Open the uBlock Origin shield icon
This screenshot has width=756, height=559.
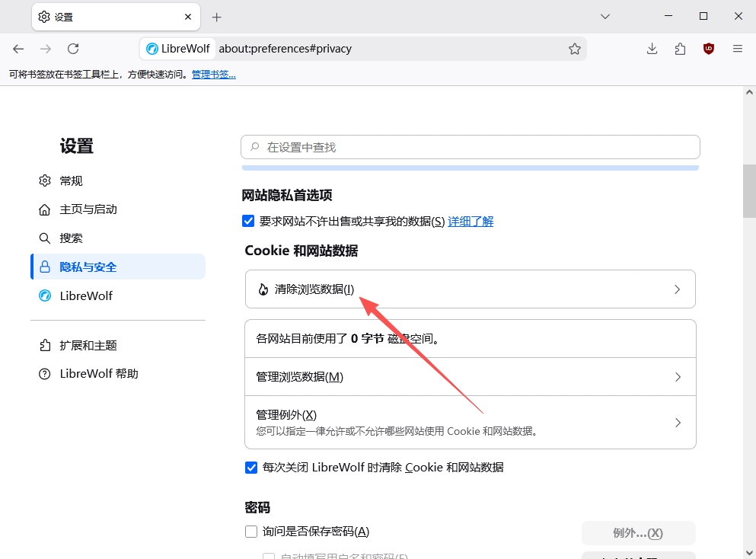coord(709,49)
